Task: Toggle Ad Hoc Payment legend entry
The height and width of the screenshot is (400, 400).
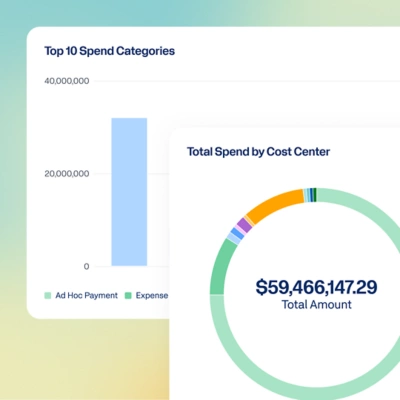Action: point(81,295)
